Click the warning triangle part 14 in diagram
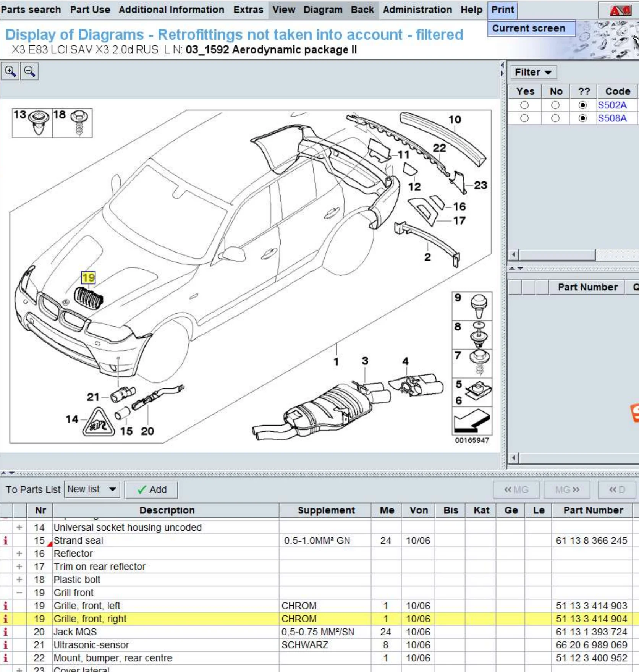This screenshot has width=639, height=672. 99,423
